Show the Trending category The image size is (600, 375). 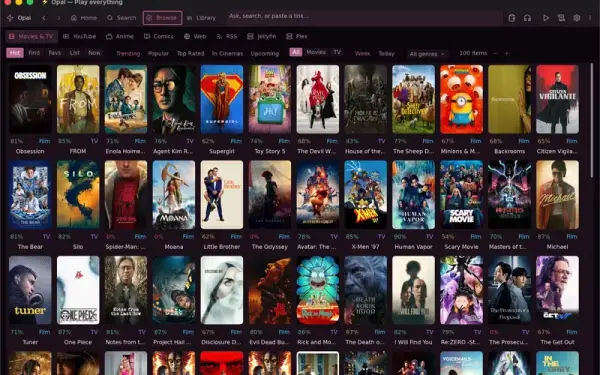pyautogui.click(x=128, y=54)
